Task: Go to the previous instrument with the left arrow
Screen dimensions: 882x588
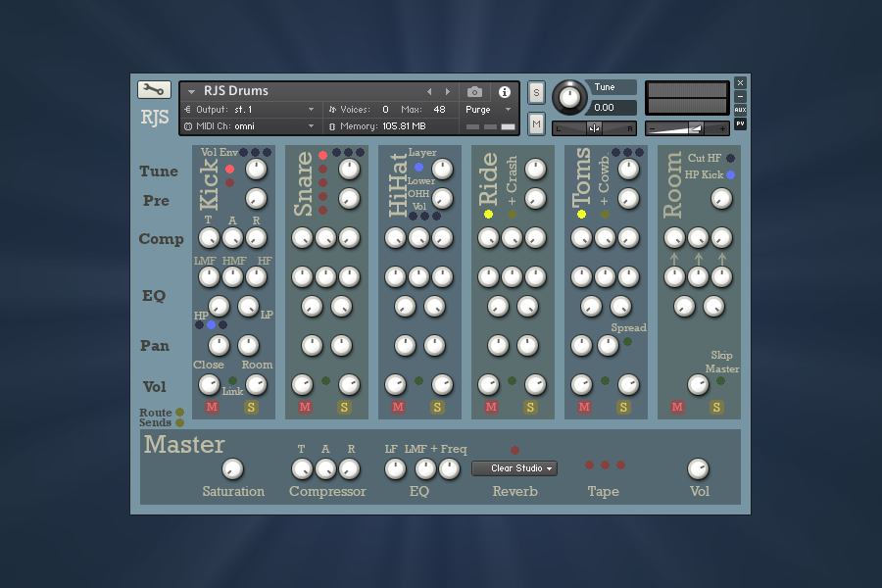Action: 429,92
